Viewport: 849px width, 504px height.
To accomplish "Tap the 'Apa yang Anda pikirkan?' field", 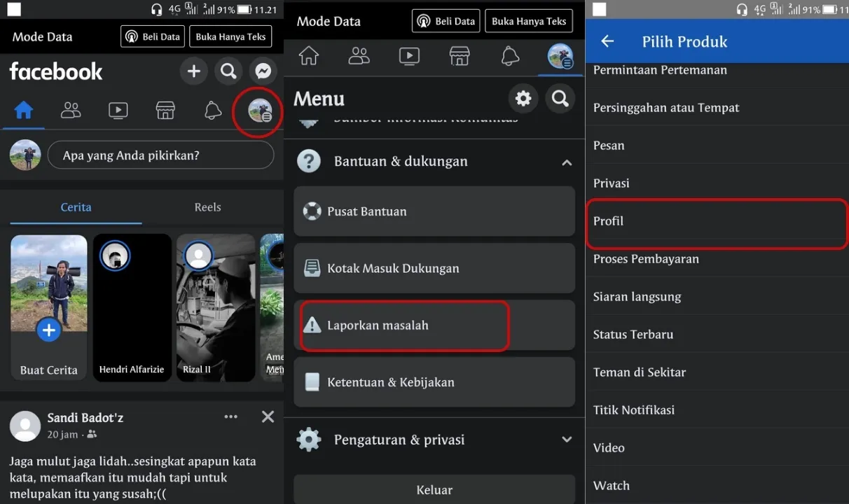I will [160, 155].
